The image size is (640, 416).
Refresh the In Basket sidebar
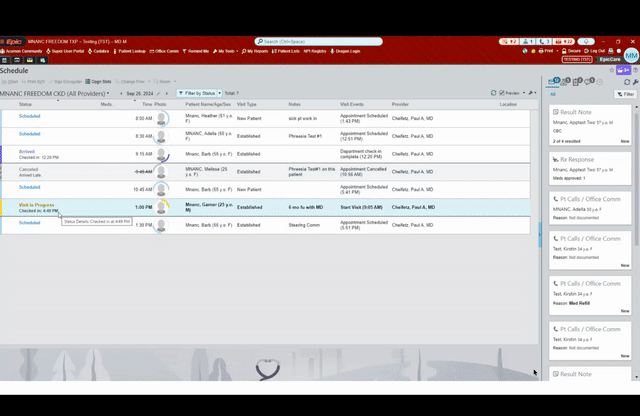(627, 82)
